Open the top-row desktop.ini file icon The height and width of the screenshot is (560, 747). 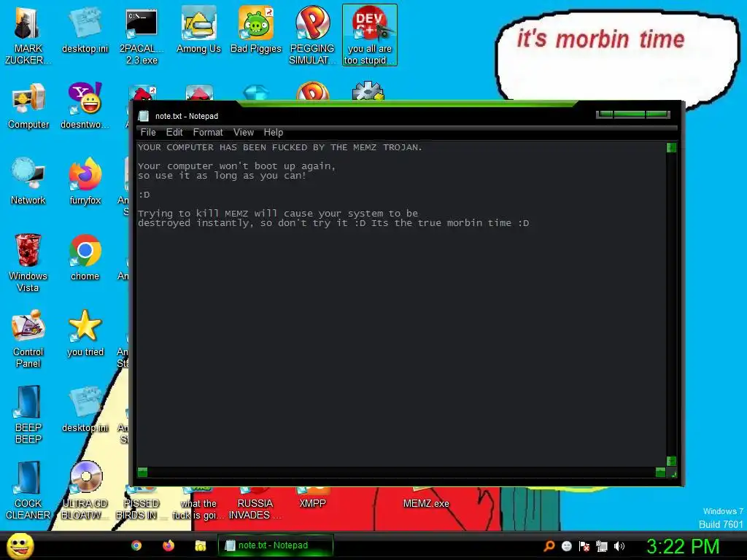coord(85,30)
